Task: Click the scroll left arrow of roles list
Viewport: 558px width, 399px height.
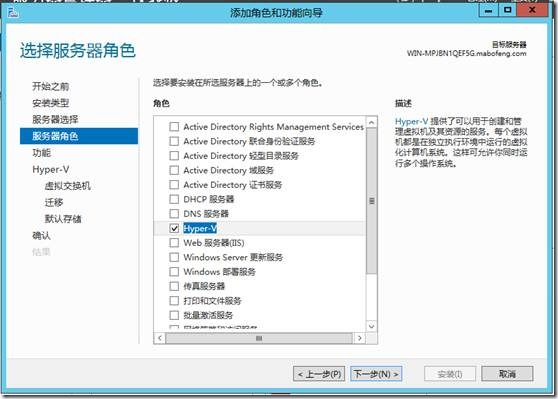Action: [160, 338]
